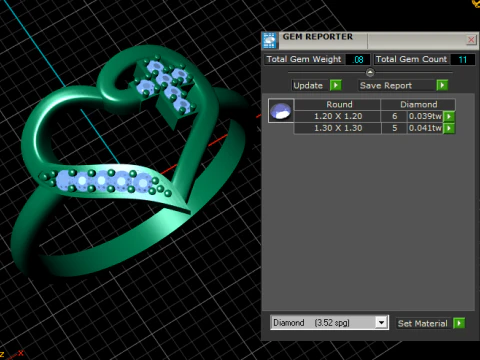Open the Diamond material dropdown

(381, 323)
